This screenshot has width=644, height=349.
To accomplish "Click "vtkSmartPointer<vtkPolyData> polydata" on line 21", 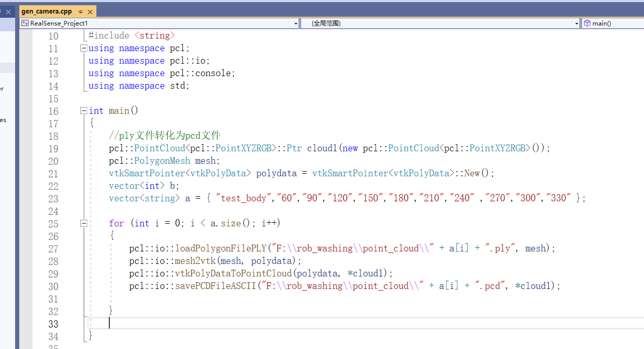I will [203, 173].
